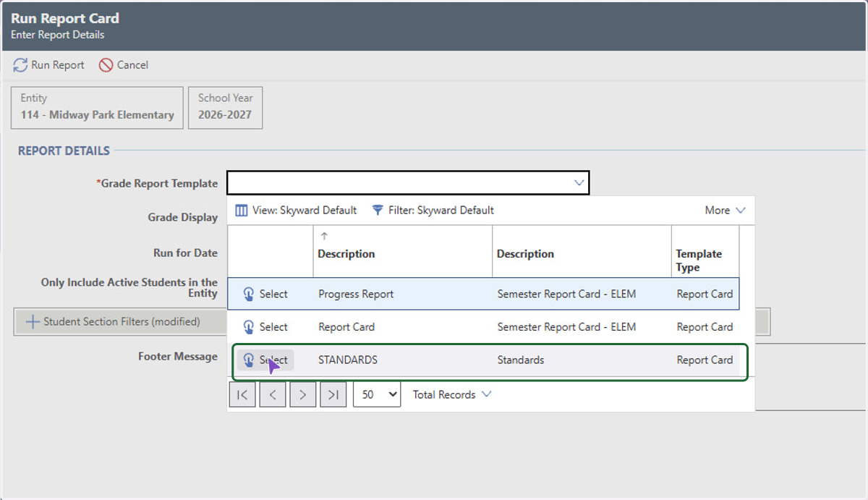This screenshot has height=500, width=868.
Task: Click the REPORT DETAILS section heading
Action: point(64,151)
